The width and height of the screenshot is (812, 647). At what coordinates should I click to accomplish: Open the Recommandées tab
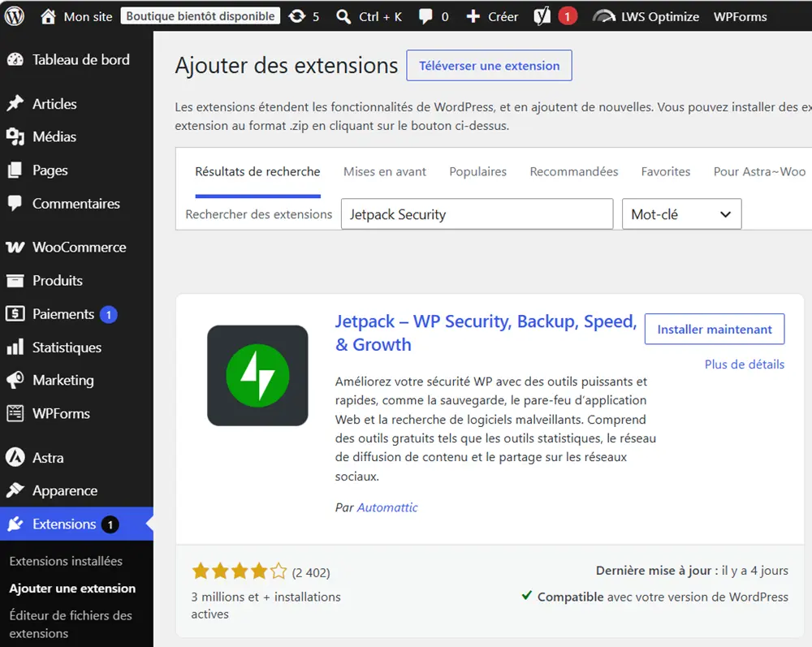point(574,172)
